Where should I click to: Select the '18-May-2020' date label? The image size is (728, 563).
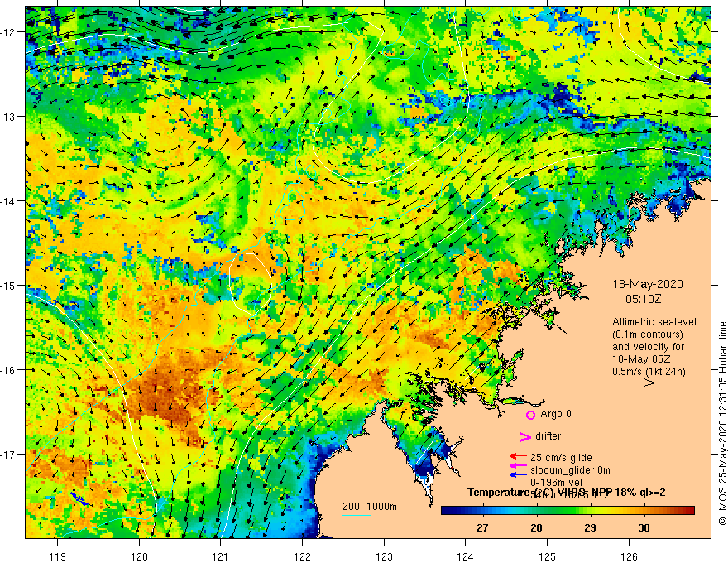click(x=648, y=284)
